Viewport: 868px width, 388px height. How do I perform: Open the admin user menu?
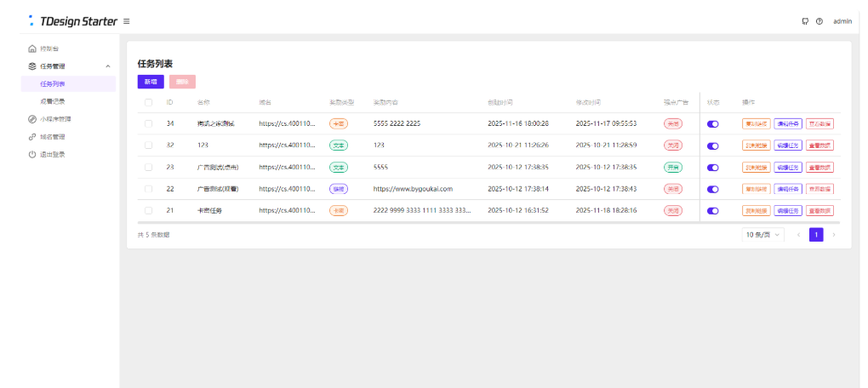[842, 21]
